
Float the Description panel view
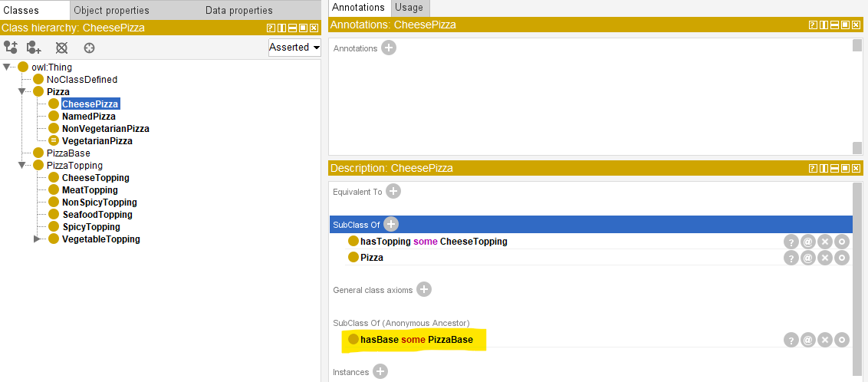click(x=846, y=168)
